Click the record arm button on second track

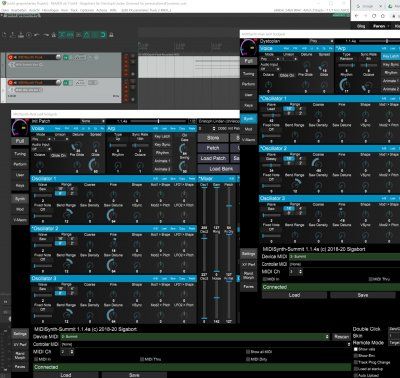pos(10,82)
